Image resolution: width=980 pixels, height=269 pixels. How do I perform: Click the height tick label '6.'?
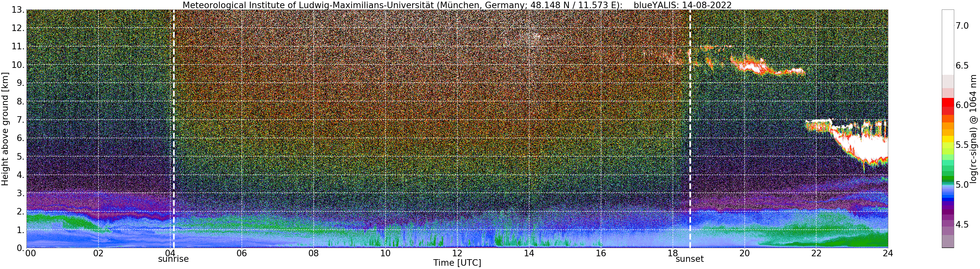(x=21, y=138)
